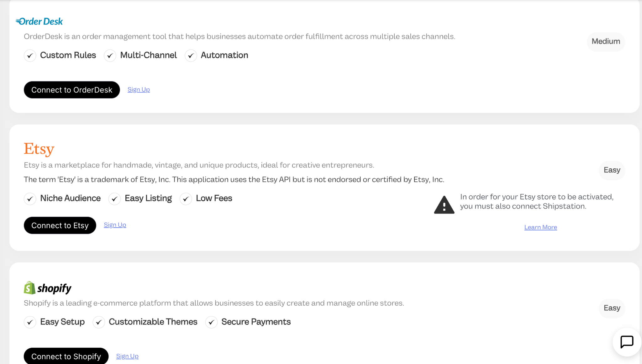
Task: Open the chat bubble icon
Action: point(627,342)
